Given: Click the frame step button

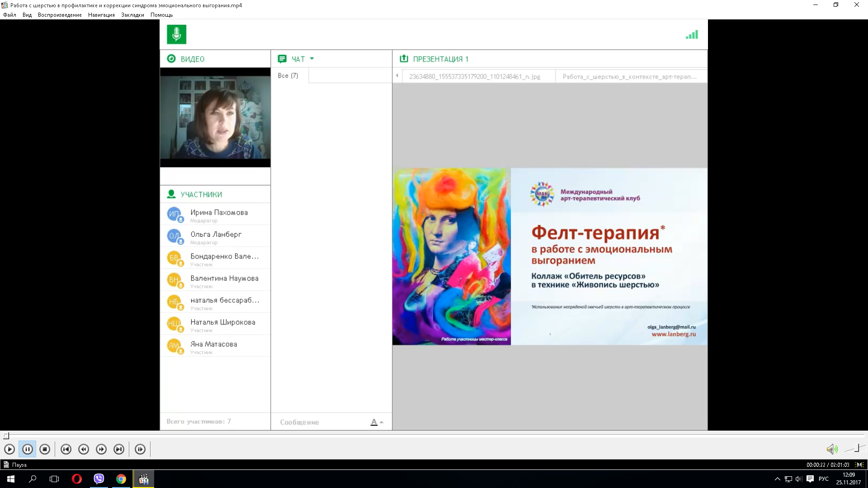Looking at the screenshot, I should [x=140, y=449].
